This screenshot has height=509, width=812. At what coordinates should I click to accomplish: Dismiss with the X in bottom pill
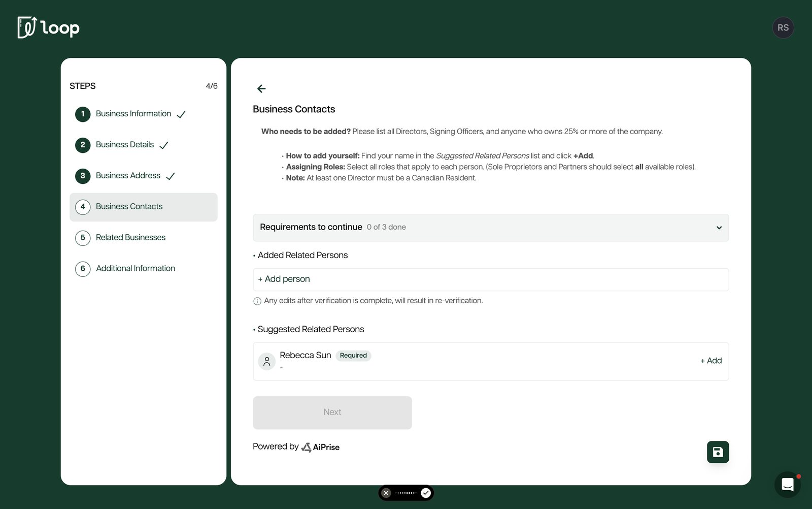click(386, 493)
